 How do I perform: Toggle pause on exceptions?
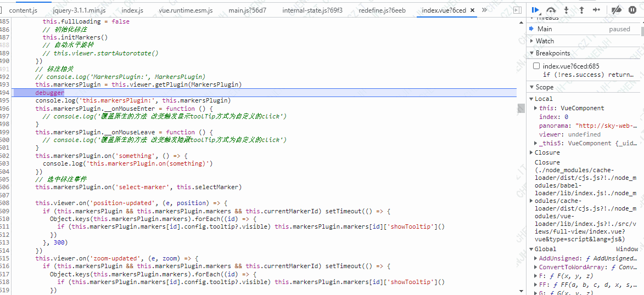632,10
